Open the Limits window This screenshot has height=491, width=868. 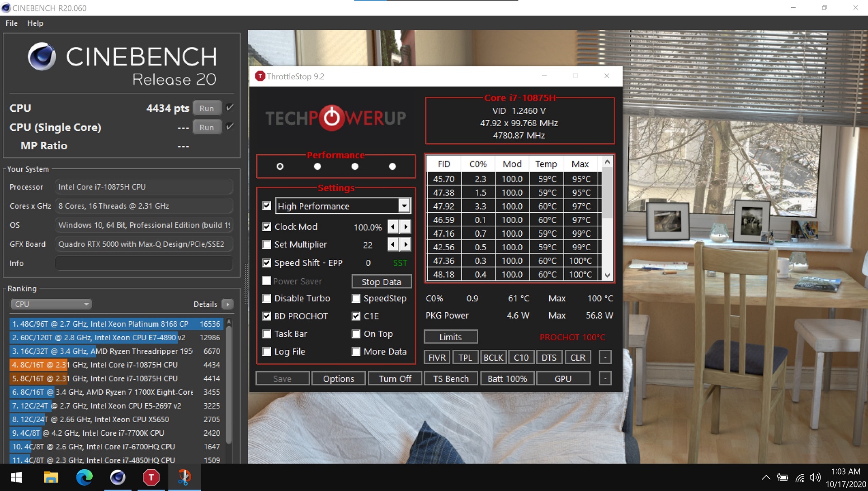[450, 337]
